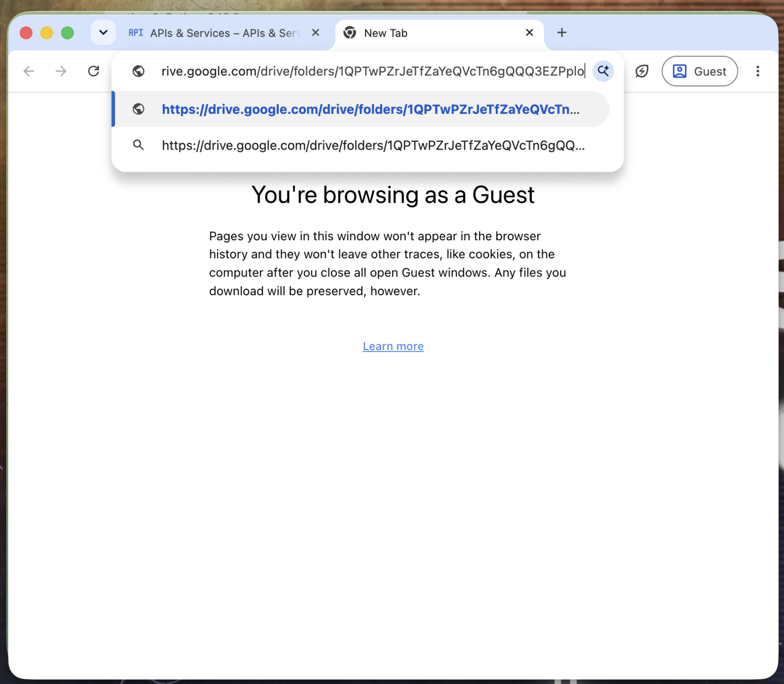Select the highlighted Drive folder URL suggestion
Viewport: 784px width, 684px height.
(362, 109)
